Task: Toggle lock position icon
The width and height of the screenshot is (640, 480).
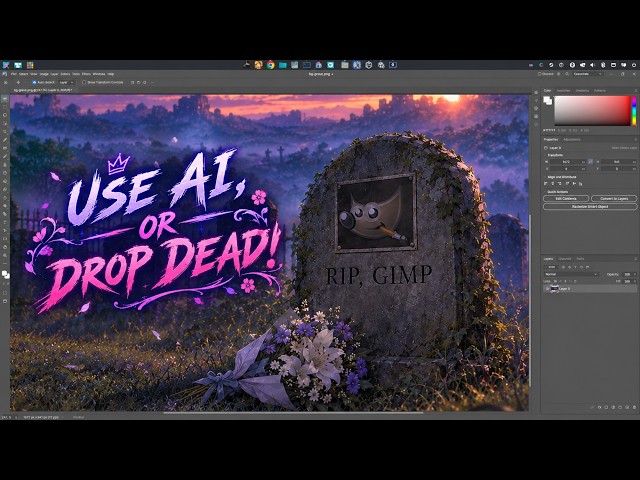Action: [565, 281]
